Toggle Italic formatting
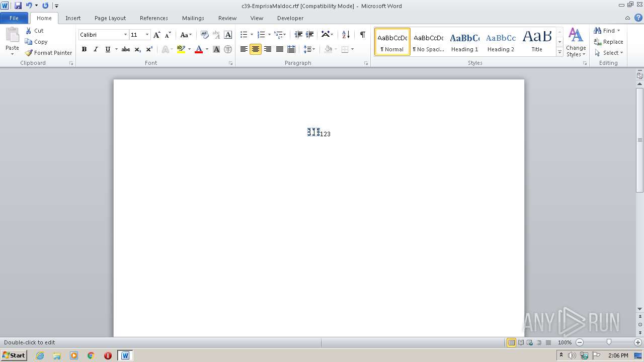Viewport: 644px width, 362px height. 96,49
